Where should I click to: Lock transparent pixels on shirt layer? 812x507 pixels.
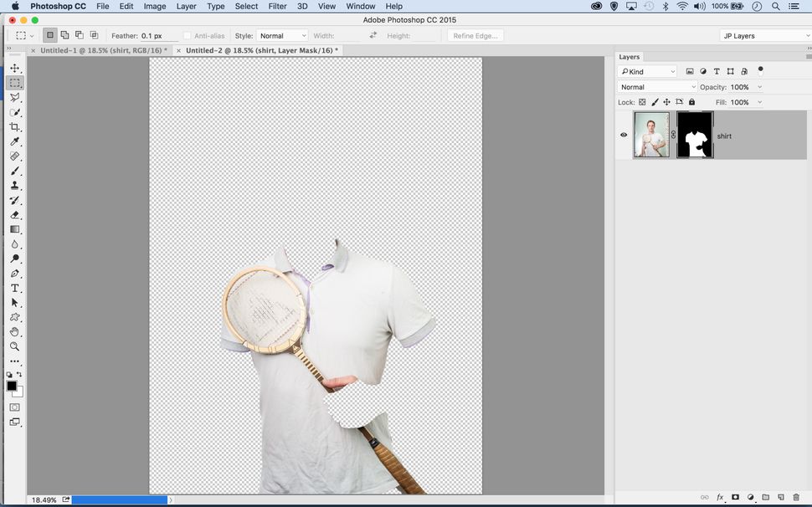[642, 101]
